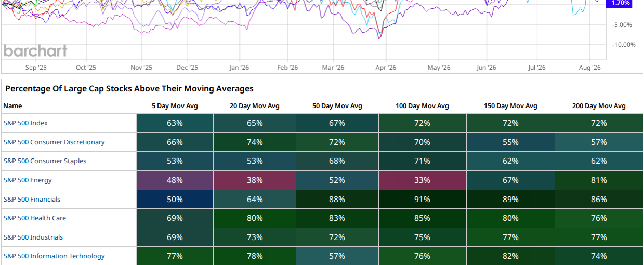Open S&P 500 Information Technology link
This screenshot has width=644, height=265.
click(54, 256)
